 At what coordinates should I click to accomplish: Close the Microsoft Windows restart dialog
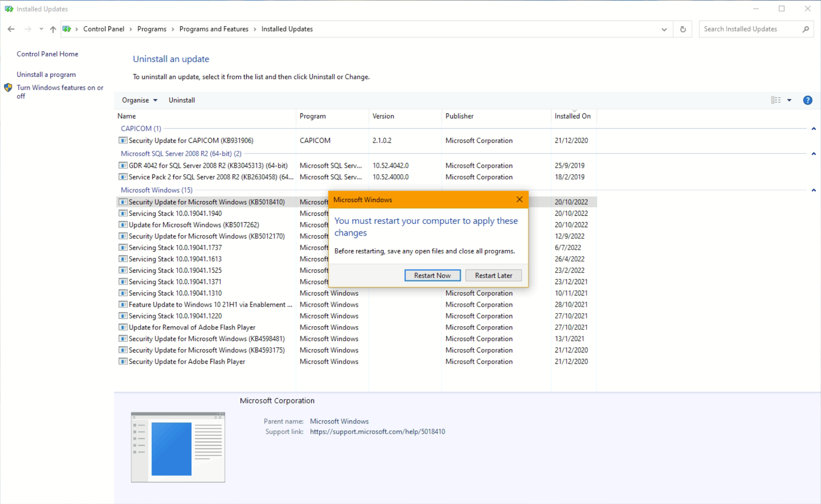pyautogui.click(x=519, y=199)
